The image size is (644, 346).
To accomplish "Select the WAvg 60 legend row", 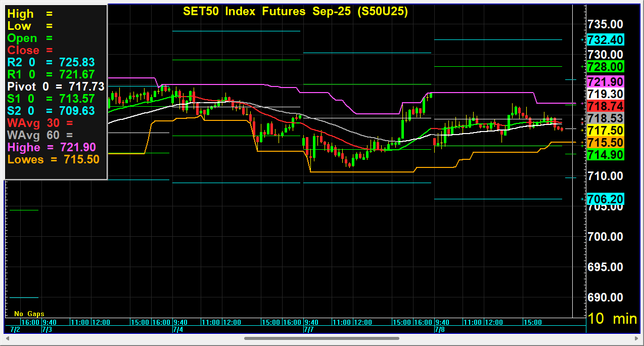I will click(x=40, y=135).
